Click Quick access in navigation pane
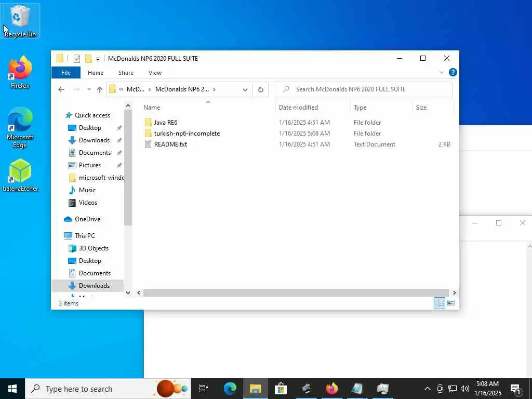 [92, 115]
